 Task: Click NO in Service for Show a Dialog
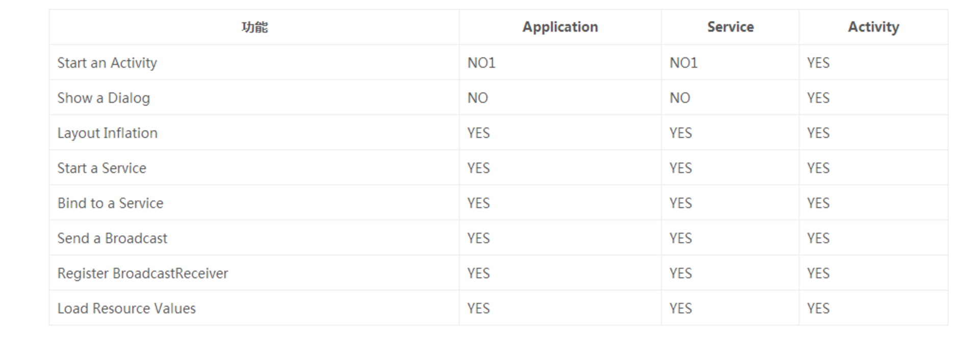pyautogui.click(x=680, y=98)
